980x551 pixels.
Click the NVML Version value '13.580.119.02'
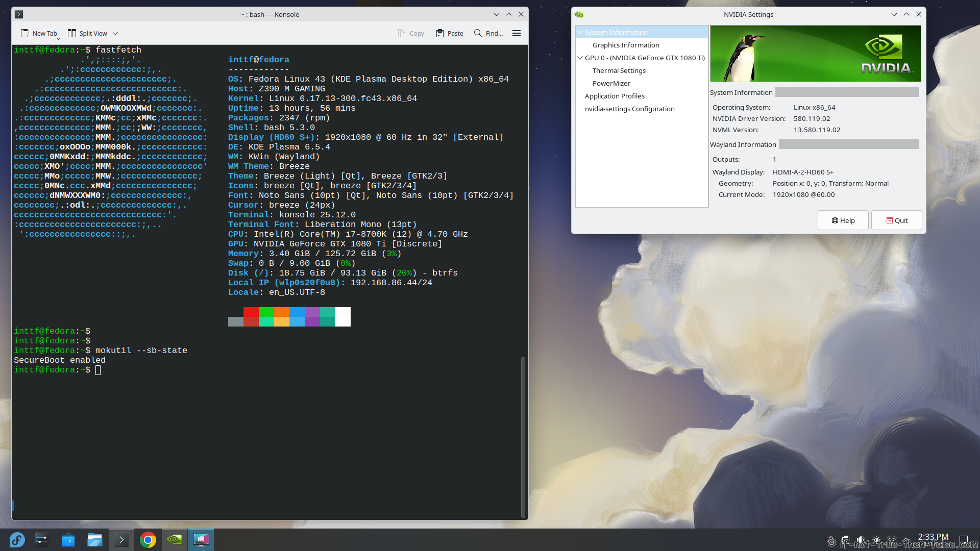pos(817,130)
